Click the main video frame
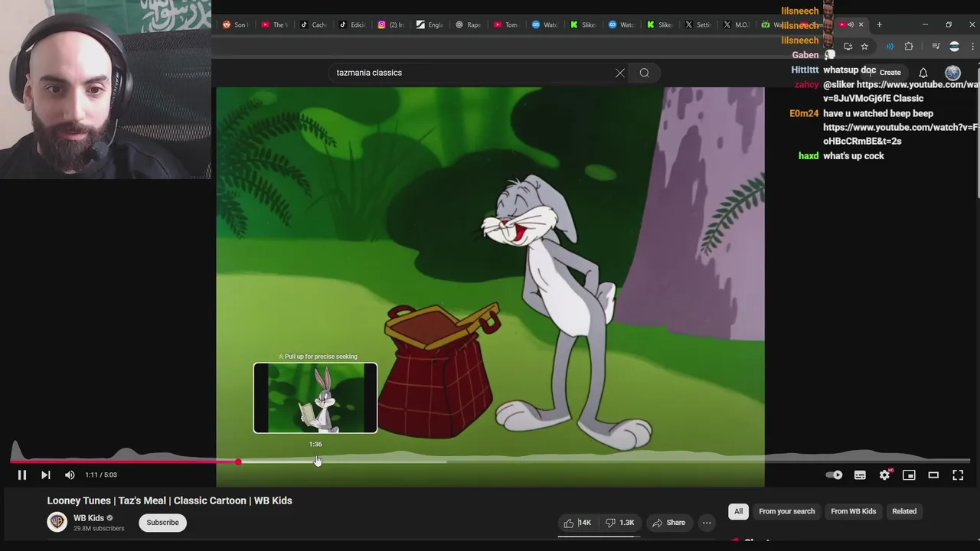 490,287
